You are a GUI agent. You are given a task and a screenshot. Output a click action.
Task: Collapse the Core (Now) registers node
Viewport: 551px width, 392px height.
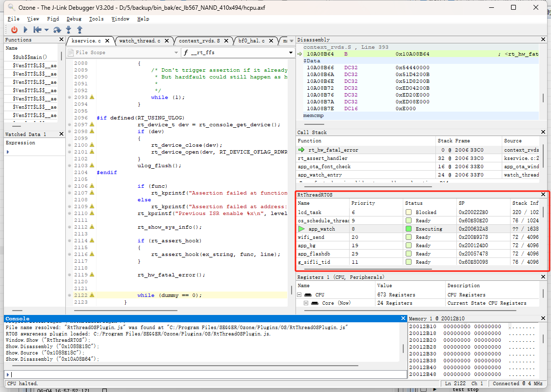tap(306, 303)
